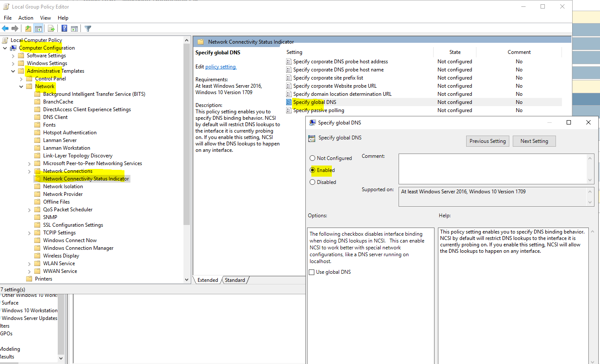Switch to the Extended tab
The image size is (600, 364).
point(208,280)
